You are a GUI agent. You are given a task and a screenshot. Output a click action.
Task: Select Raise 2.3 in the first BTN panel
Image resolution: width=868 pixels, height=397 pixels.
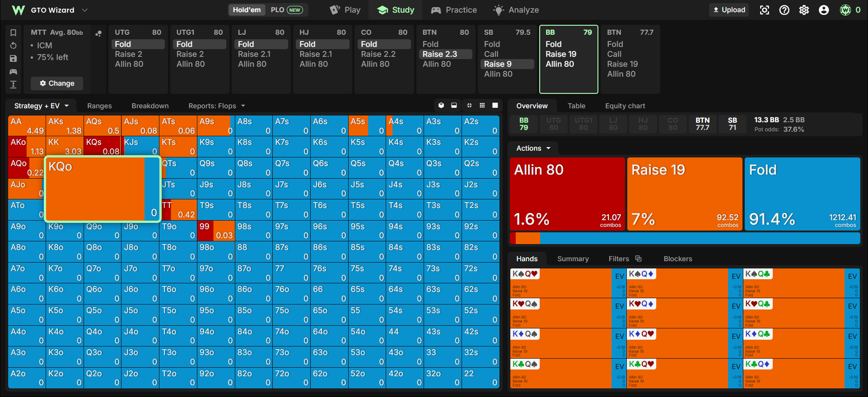pos(446,54)
